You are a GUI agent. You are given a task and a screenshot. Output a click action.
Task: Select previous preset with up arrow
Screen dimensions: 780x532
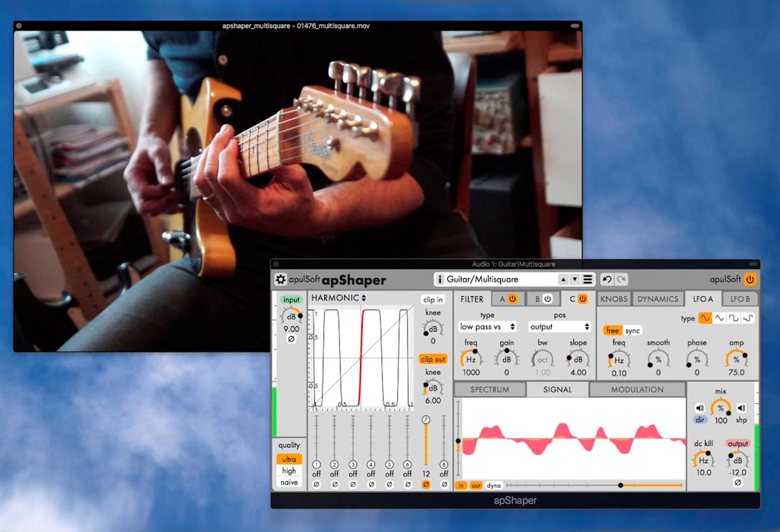click(x=563, y=279)
